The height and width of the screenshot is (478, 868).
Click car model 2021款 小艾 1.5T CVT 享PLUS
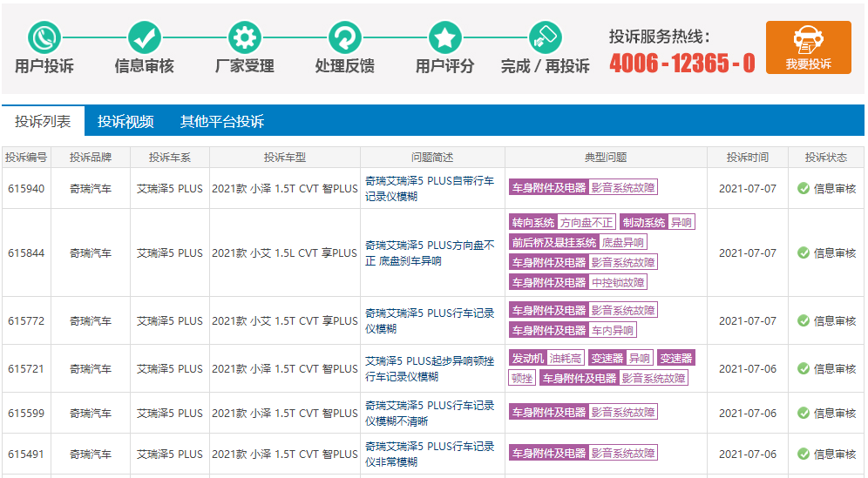click(x=284, y=321)
